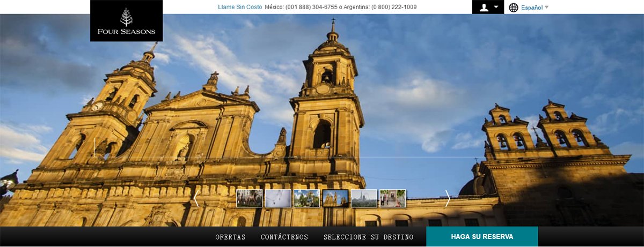644x247 pixels.
Task: Select the sixth thumbnail at gallery end
Action: 392,198
